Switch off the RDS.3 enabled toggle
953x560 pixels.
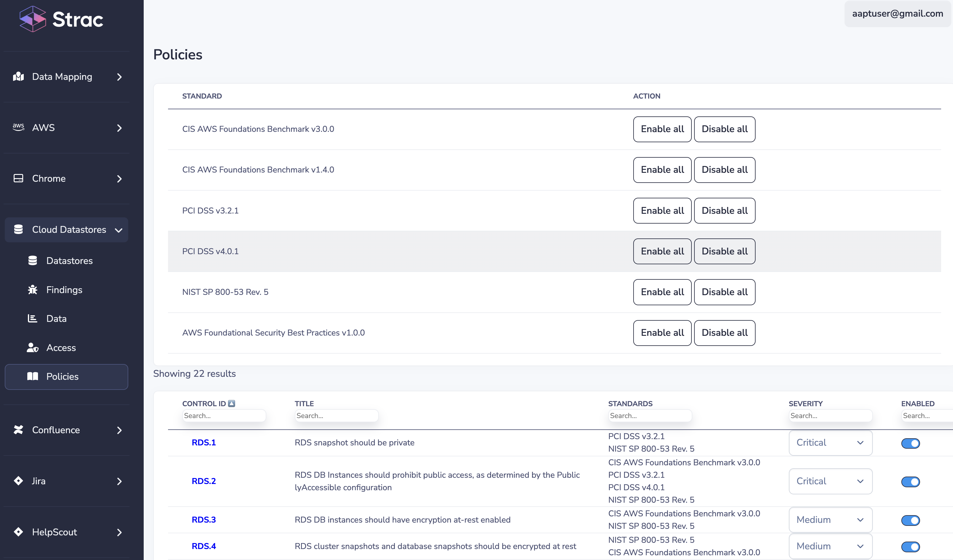pyautogui.click(x=910, y=520)
